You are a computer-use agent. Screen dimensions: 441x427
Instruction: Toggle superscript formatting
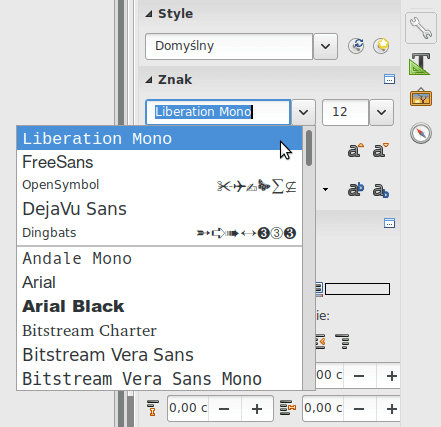coord(355,190)
